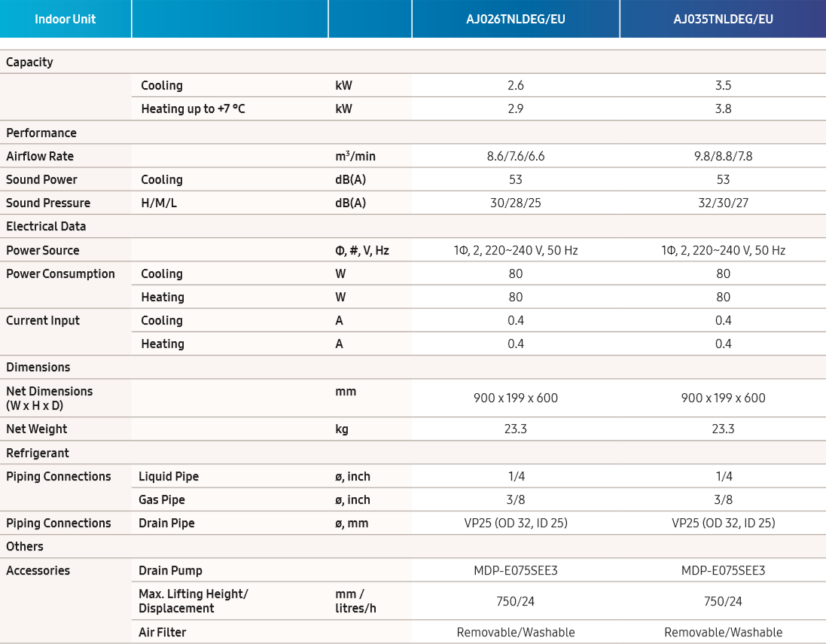Select the Airflow Rate row label
Image resolution: width=826 pixels, height=644 pixels.
[x=40, y=156]
